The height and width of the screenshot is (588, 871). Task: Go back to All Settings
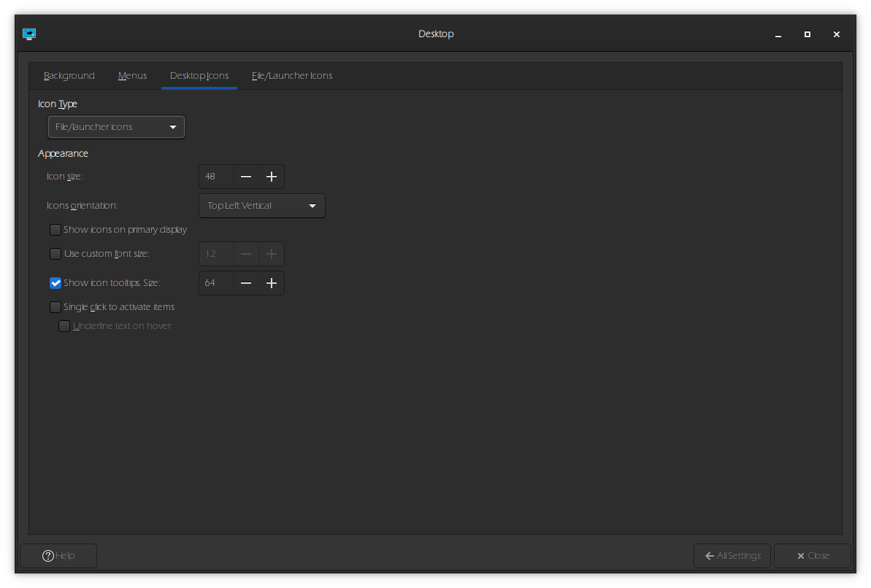point(732,556)
